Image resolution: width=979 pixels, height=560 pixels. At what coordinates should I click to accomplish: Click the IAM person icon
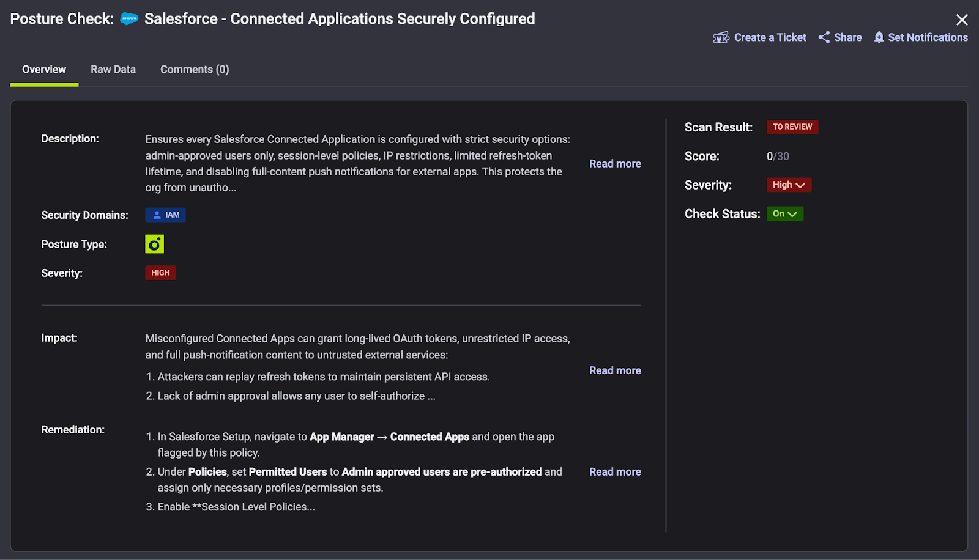click(x=157, y=215)
